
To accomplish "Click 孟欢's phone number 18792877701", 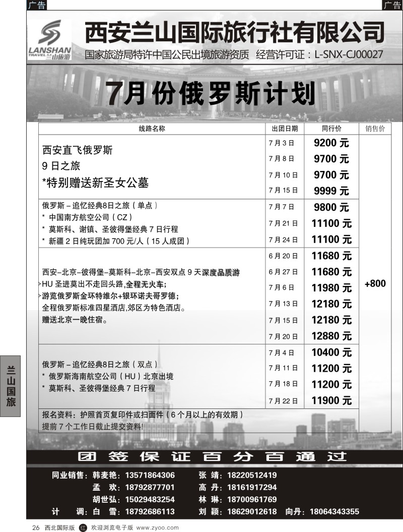I will [150, 488].
